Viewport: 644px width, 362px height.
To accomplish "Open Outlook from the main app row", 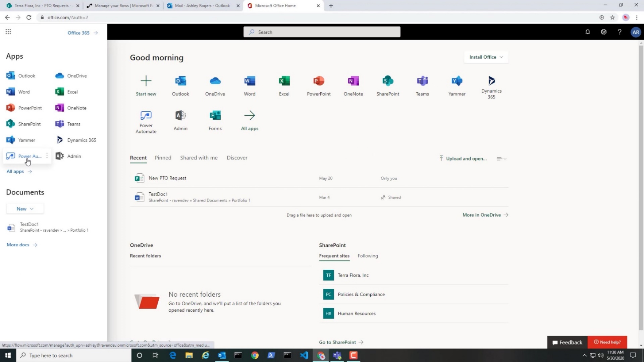I will [180, 86].
